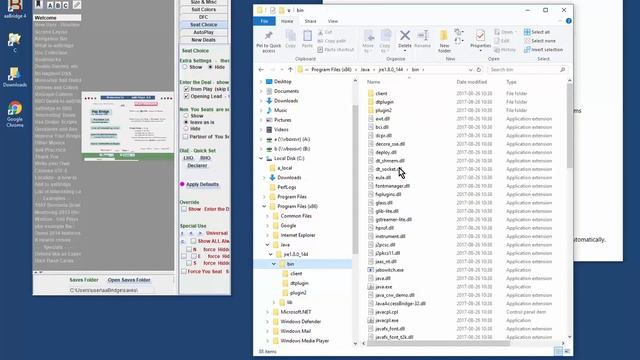640x360 pixels.
Task: Click the Copy to icon
Action: pos(386,36)
